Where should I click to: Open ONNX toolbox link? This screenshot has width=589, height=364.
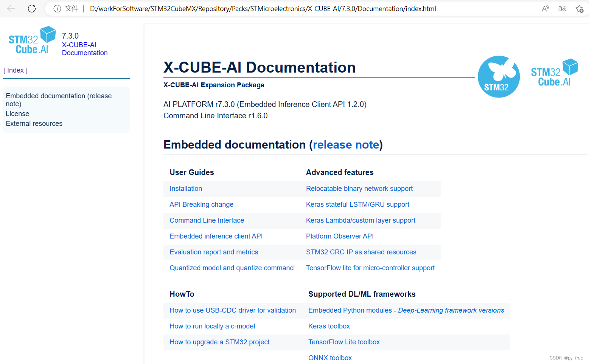[330, 358]
